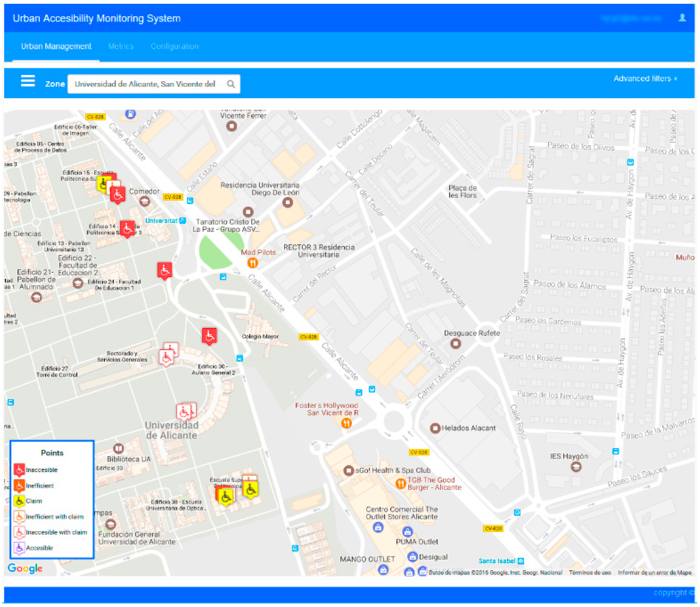Select the Foster's Hollywood restaurant icon
Screen dimensions: 700x607
[x=346, y=423]
